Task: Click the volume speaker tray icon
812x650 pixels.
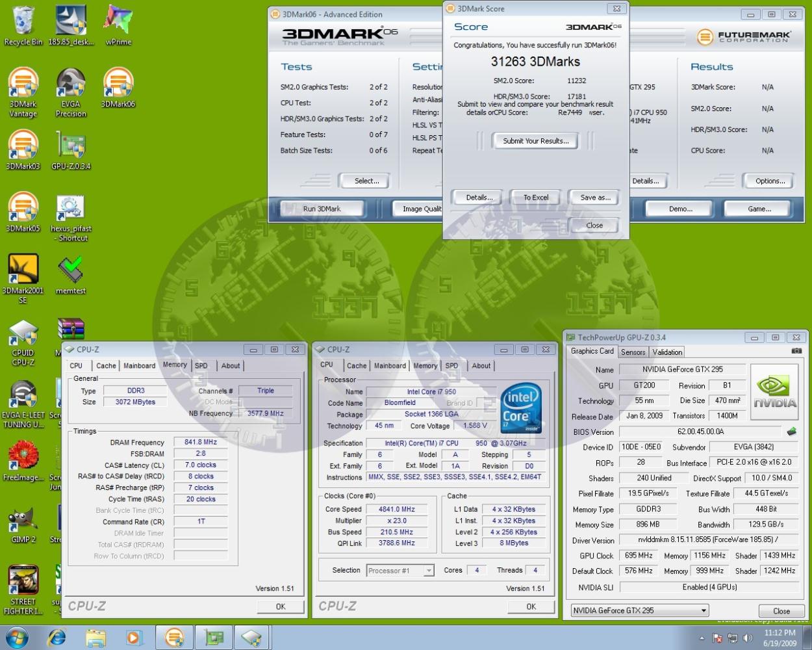Action: click(748, 638)
